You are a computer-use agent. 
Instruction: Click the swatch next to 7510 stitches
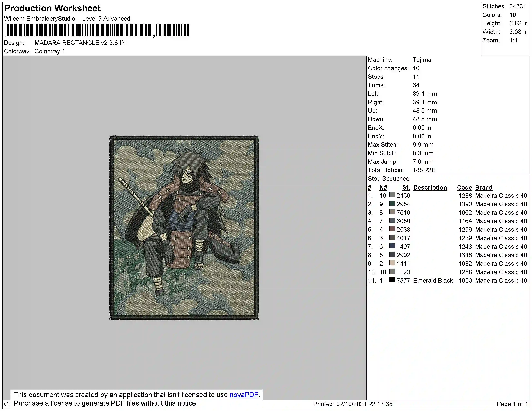click(392, 212)
